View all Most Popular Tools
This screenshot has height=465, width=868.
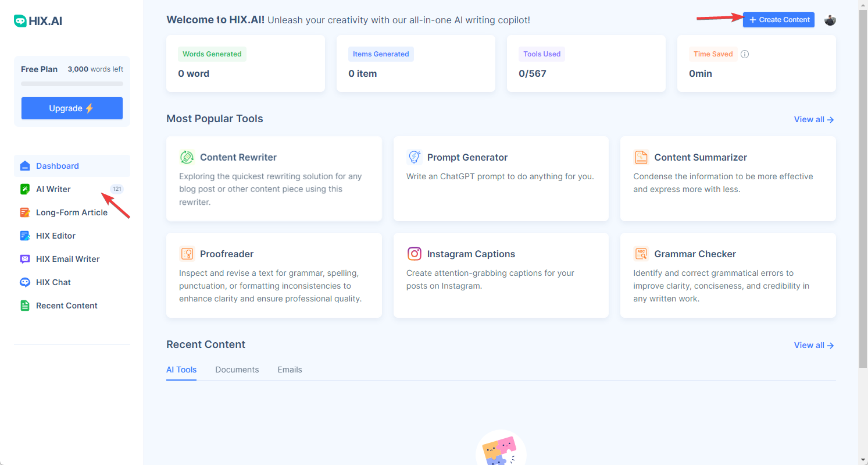click(814, 119)
